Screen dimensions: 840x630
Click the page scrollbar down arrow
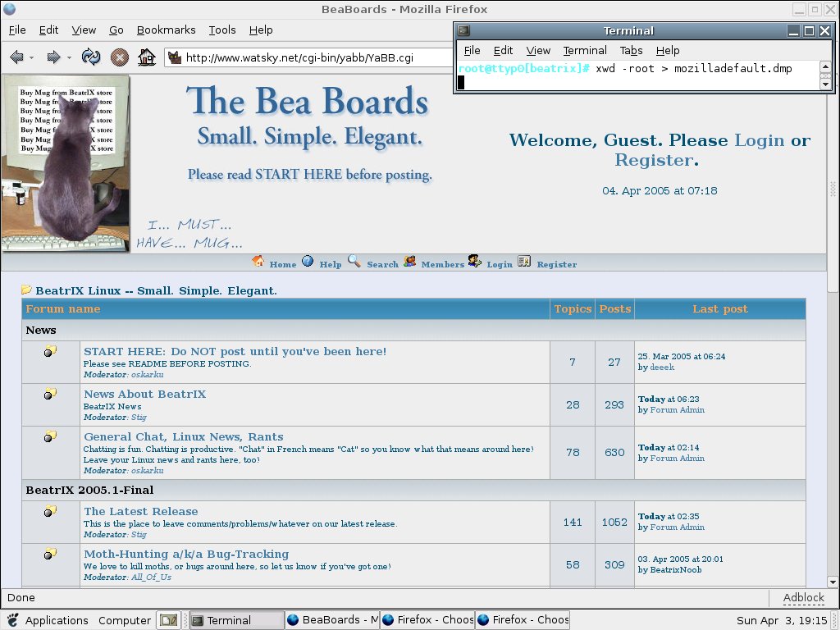pyautogui.click(x=832, y=582)
